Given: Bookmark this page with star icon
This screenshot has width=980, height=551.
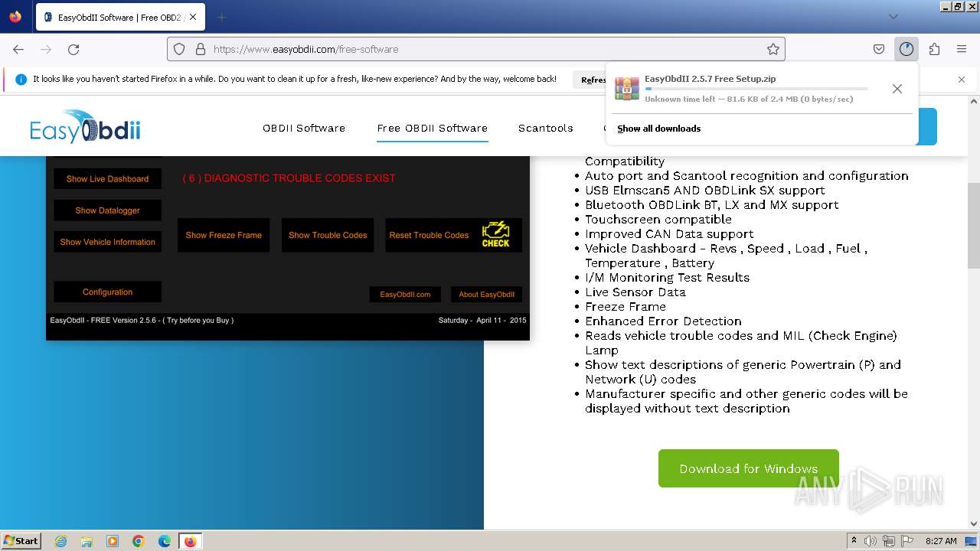Looking at the screenshot, I should tap(773, 49).
